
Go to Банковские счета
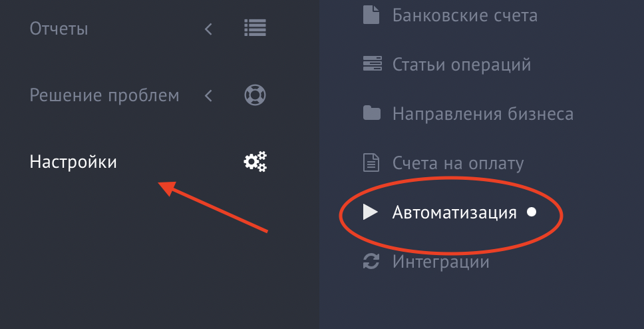pos(465,15)
